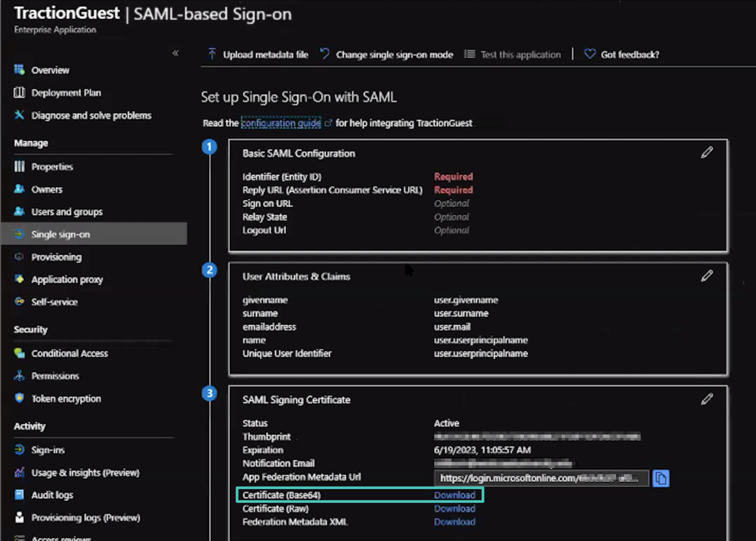Click the Got feedback heart icon
This screenshot has height=541, width=756.
click(590, 54)
